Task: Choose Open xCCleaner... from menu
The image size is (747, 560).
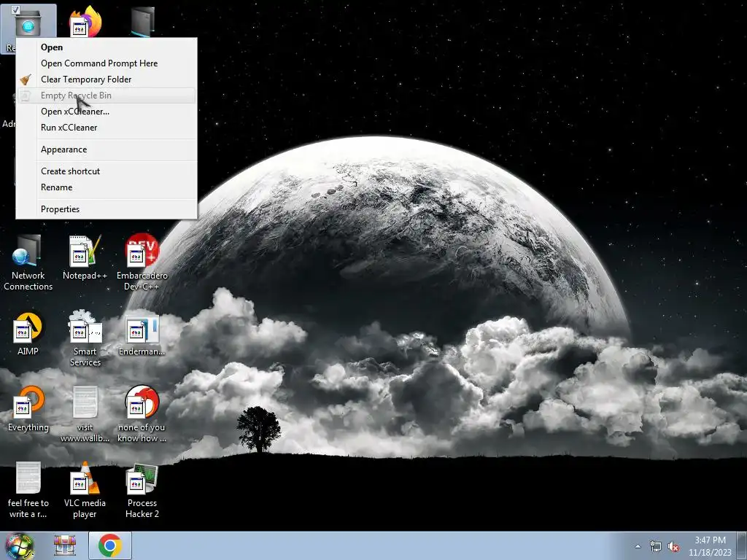Action: pyautogui.click(x=107, y=112)
